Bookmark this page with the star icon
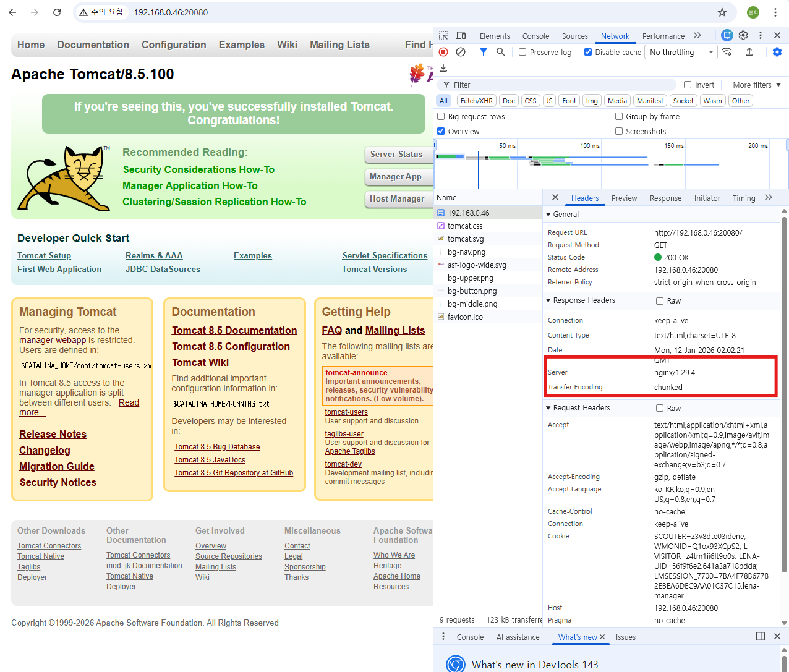This screenshot has width=789, height=672. pos(722,12)
